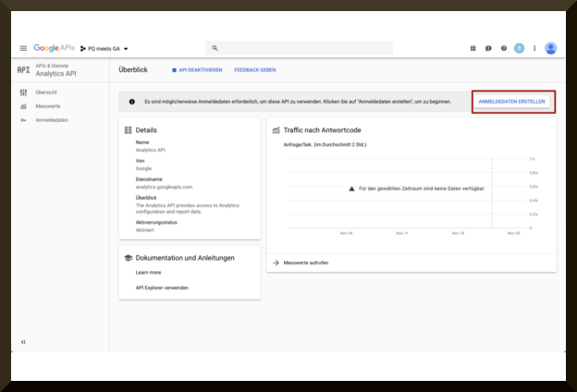Click the Aktiviert status text
This screenshot has height=392, width=577.
point(144,230)
